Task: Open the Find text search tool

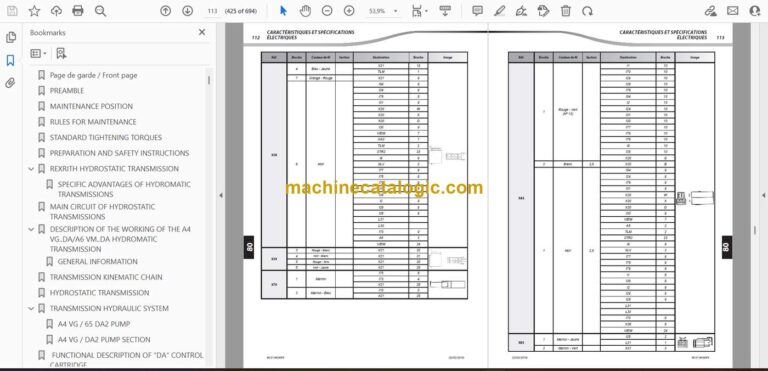Action: [100, 11]
